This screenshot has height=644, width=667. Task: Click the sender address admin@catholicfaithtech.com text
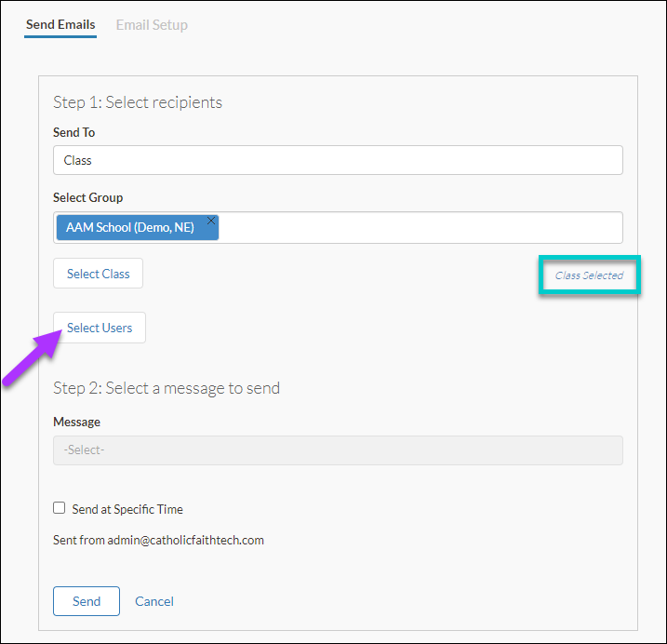(185, 540)
